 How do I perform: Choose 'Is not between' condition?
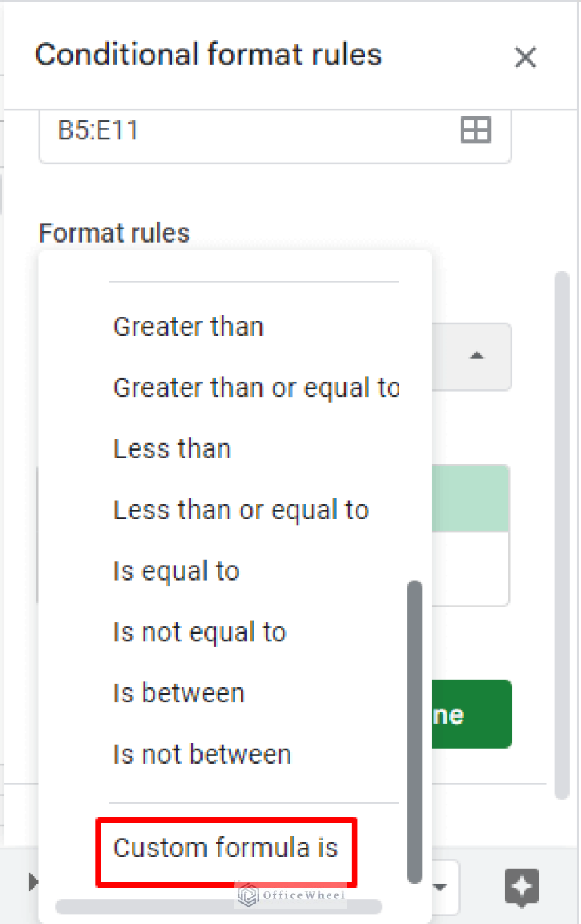tap(201, 753)
